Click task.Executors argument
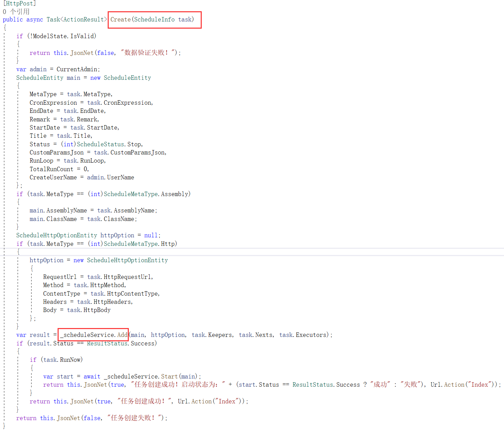This screenshot has width=504, height=430. [x=303, y=335]
